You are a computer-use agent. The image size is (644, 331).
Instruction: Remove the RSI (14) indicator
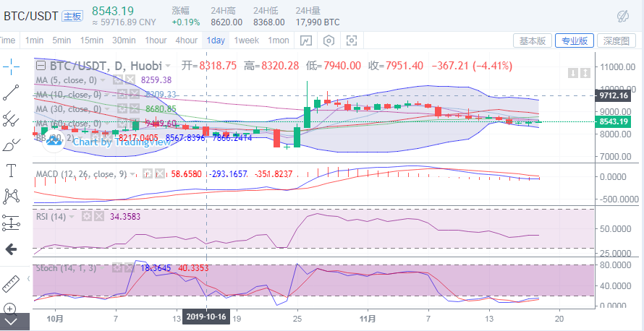(x=98, y=217)
